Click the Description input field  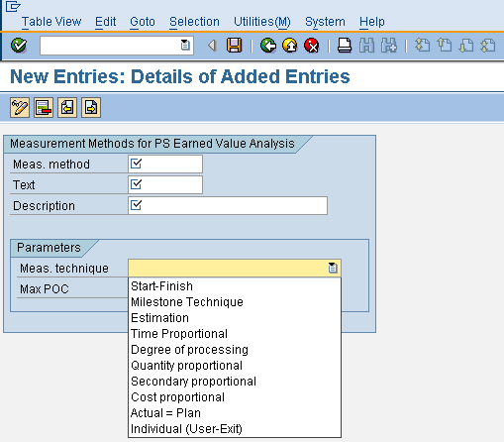(x=228, y=205)
